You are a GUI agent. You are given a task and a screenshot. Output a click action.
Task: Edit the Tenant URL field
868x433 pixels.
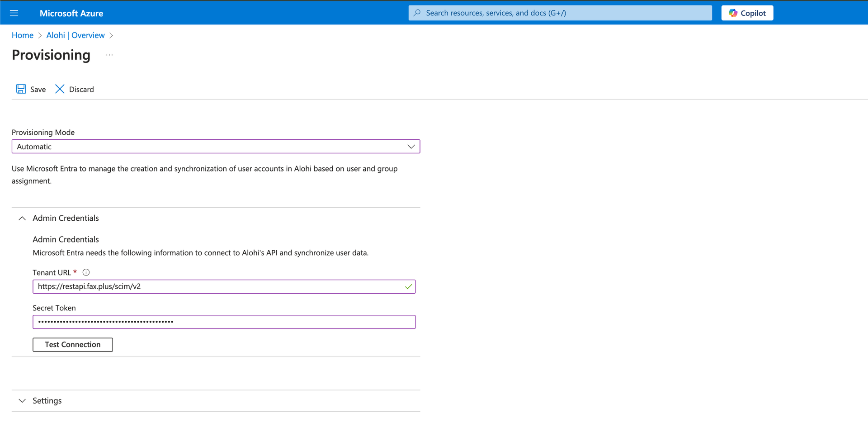pyautogui.click(x=224, y=286)
